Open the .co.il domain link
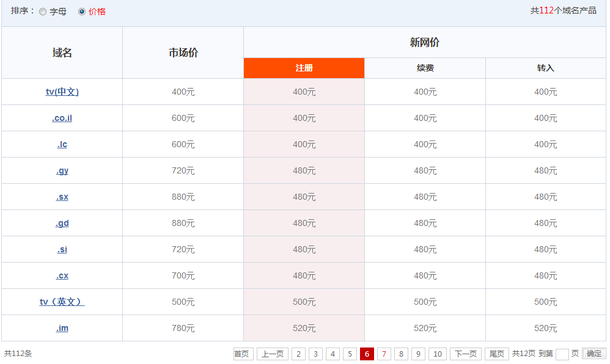 pos(62,118)
